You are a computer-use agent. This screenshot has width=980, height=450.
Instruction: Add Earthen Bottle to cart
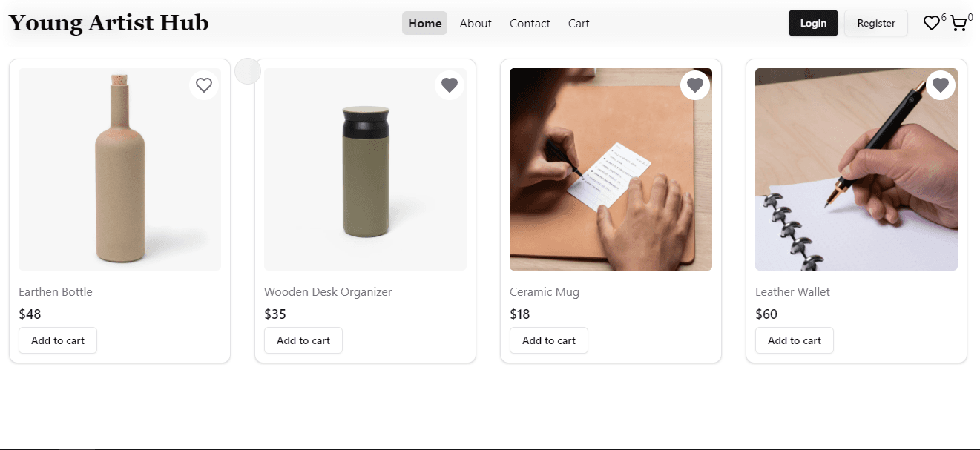(58, 340)
